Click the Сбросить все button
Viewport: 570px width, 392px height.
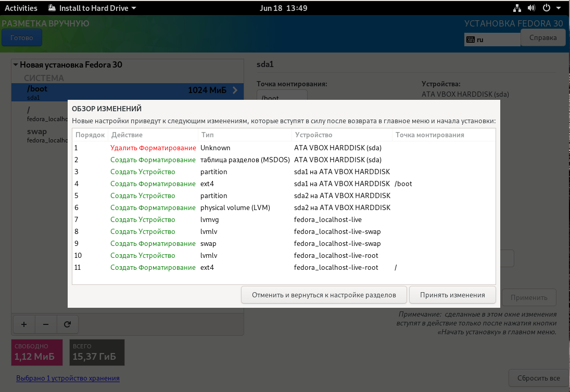[x=538, y=378]
